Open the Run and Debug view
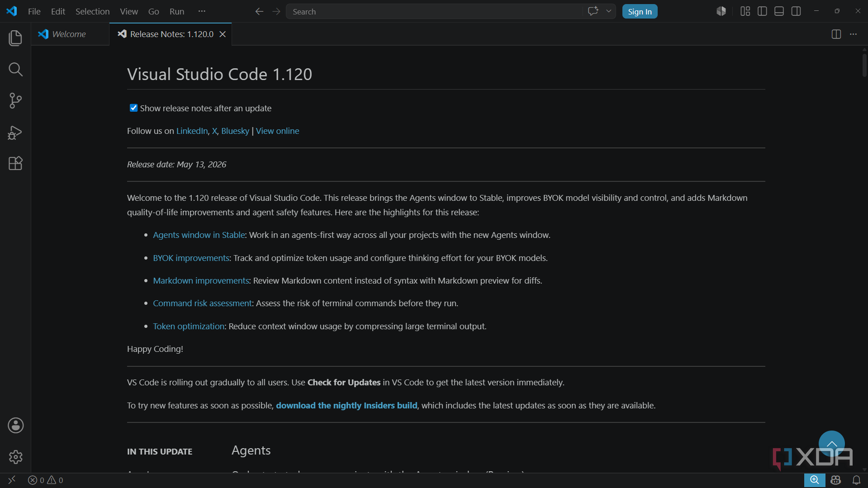Image resolution: width=868 pixels, height=488 pixels. pyautogui.click(x=15, y=132)
